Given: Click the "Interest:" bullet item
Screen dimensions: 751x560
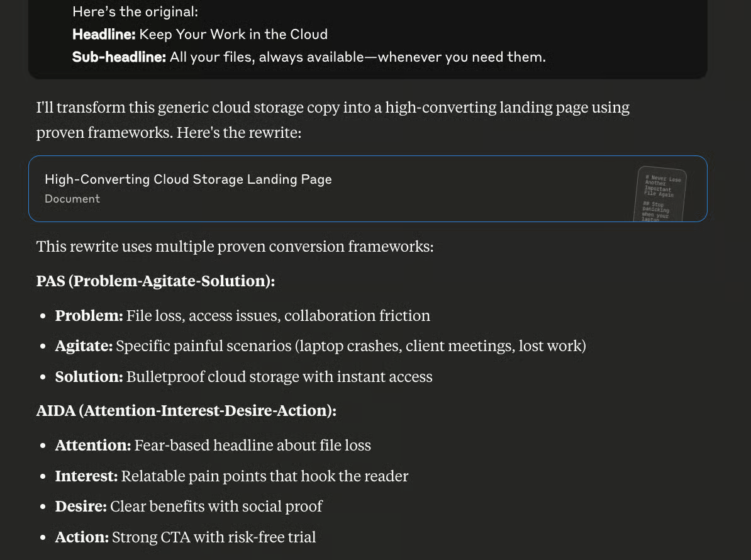Looking at the screenshot, I should point(232,476).
